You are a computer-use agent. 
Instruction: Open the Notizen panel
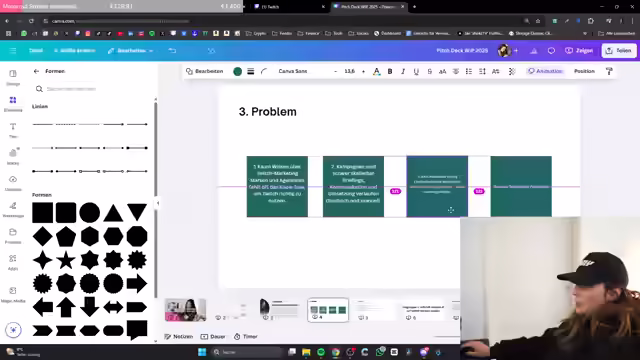tap(178, 337)
